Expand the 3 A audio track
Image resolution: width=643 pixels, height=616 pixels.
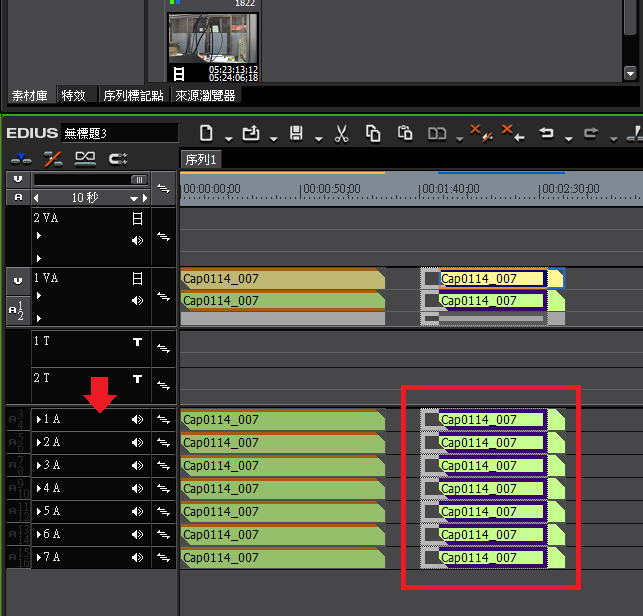(39, 466)
